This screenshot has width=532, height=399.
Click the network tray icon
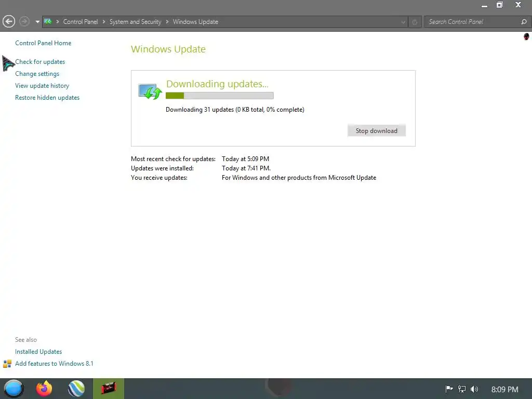462,389
